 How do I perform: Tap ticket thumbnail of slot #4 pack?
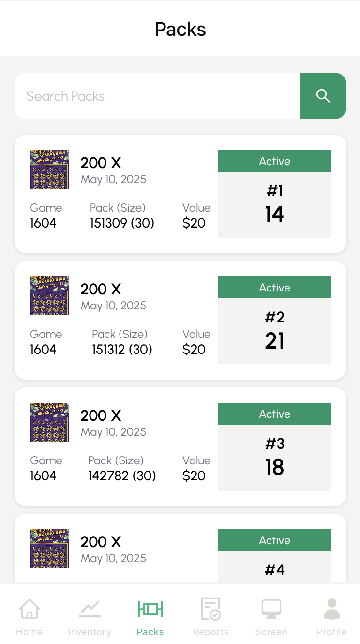coord(49,548)
